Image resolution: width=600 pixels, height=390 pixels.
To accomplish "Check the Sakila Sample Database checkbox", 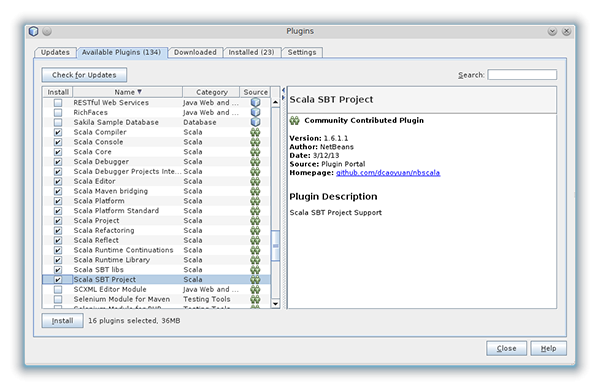I will tap(58, 122).
